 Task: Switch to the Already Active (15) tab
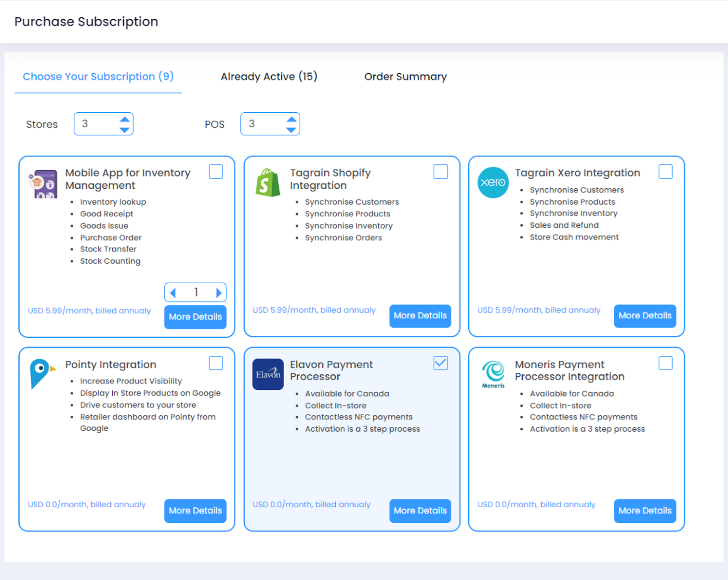point(269,77)
